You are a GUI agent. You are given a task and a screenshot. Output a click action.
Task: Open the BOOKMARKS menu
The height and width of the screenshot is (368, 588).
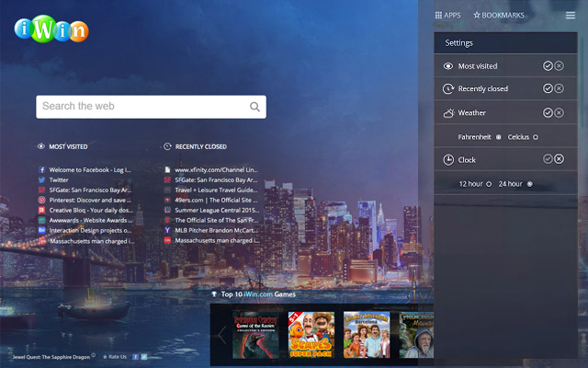[x=499, y=16]
